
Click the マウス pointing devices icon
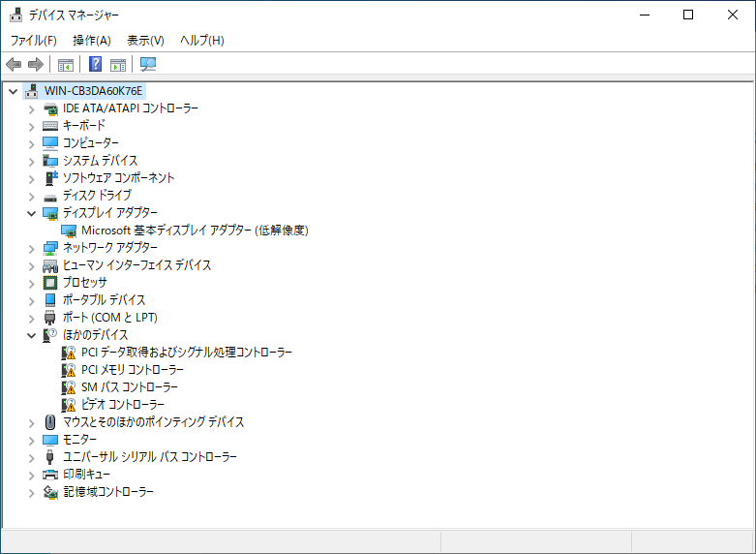50,422
